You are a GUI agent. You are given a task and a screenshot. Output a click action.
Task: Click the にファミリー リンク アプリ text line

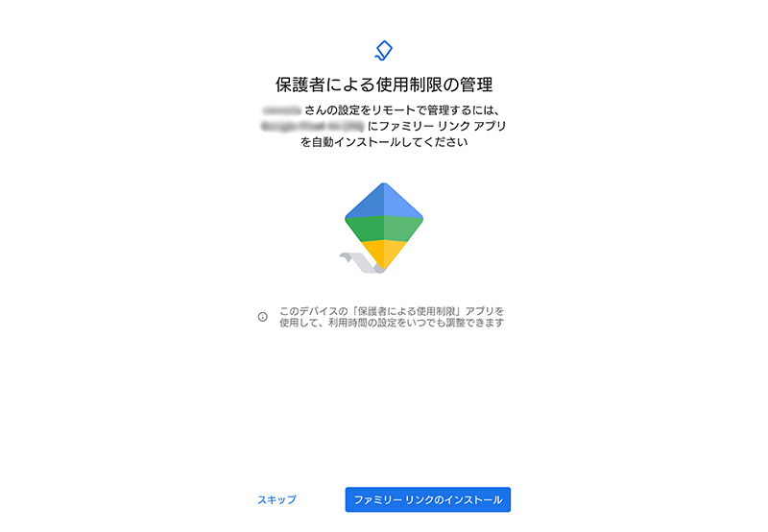pyautogui.click(x=437, y=127)
